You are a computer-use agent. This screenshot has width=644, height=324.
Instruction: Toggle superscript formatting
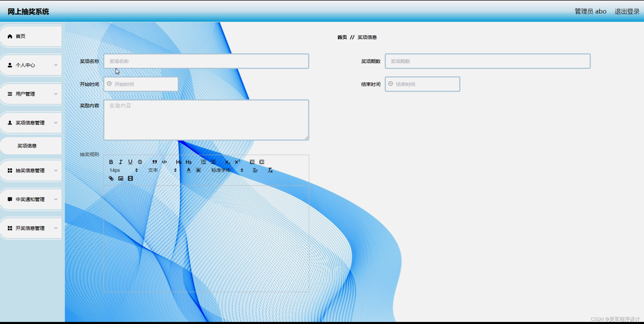pos(237,162)
